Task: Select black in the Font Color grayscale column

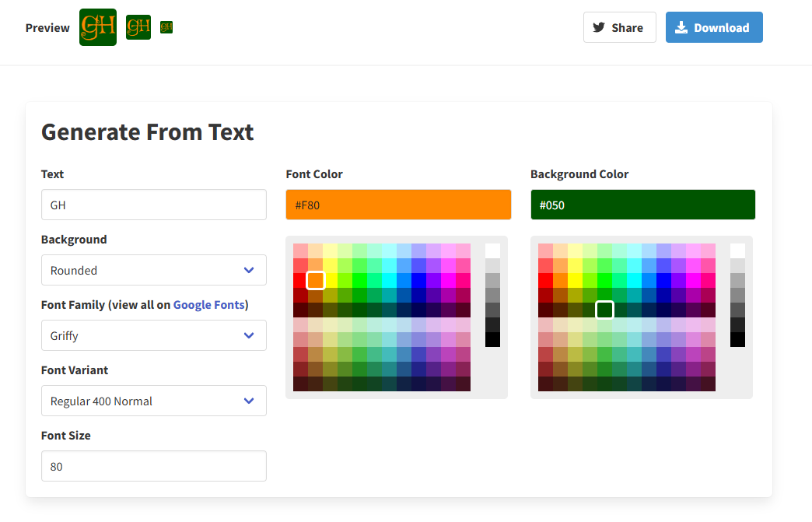Action: (492, 340)
